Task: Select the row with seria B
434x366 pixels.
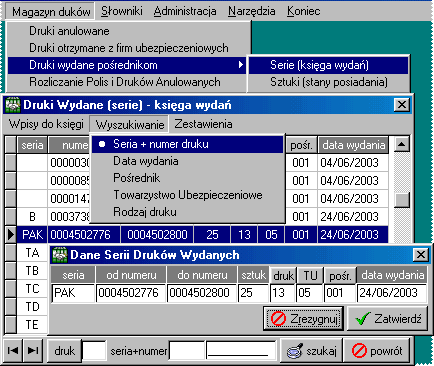Action: click(x=32, y=217)
